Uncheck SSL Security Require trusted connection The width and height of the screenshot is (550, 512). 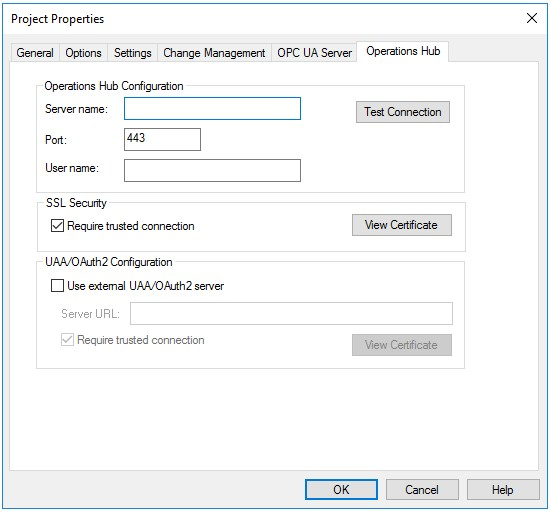[58, 225]
